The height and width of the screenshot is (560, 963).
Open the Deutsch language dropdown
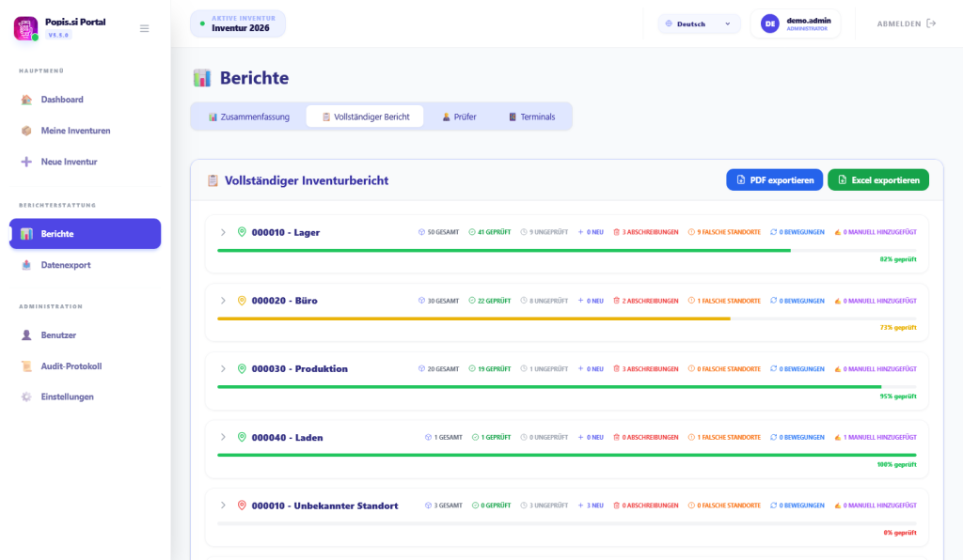coord(699,23)
